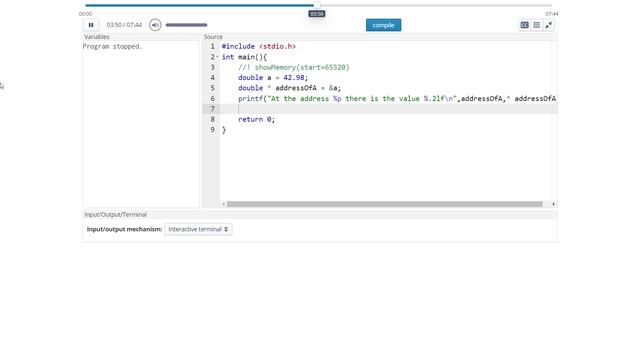Adjust the volume slider

[187, 25]
